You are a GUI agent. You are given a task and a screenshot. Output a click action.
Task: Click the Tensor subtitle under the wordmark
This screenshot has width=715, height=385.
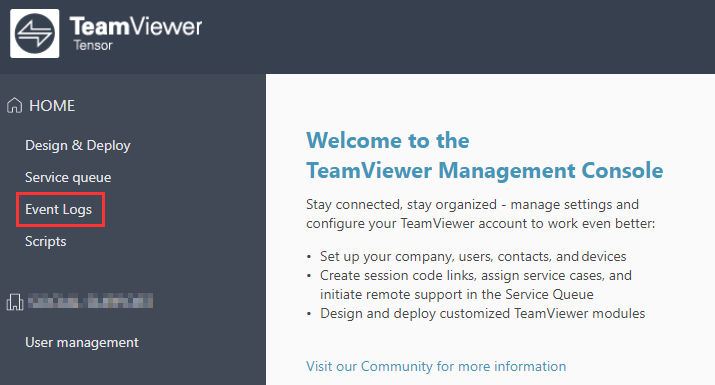tap(93, 46)
